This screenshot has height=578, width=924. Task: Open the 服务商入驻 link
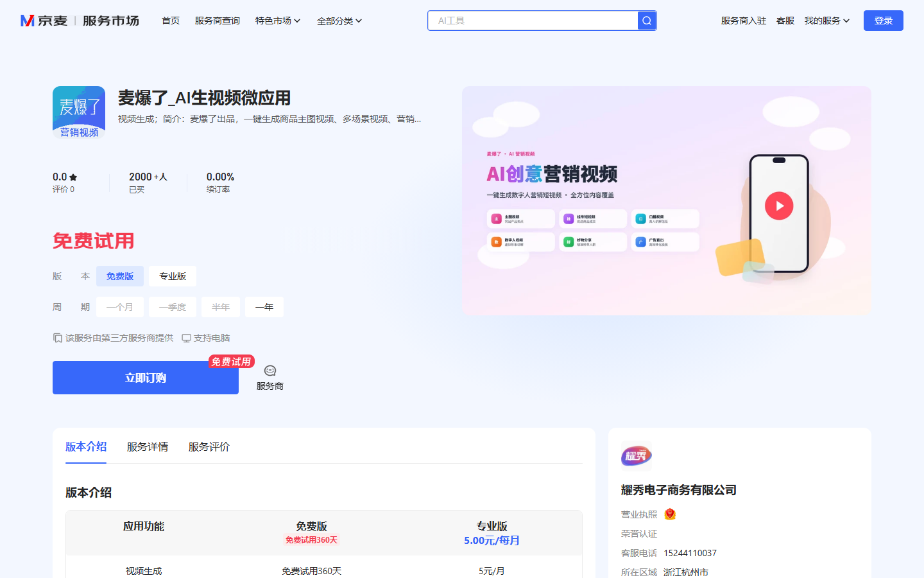point(744,21)
